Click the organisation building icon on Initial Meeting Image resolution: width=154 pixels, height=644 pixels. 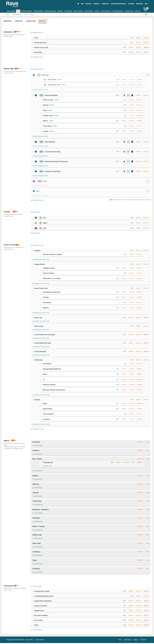(132, 142)
